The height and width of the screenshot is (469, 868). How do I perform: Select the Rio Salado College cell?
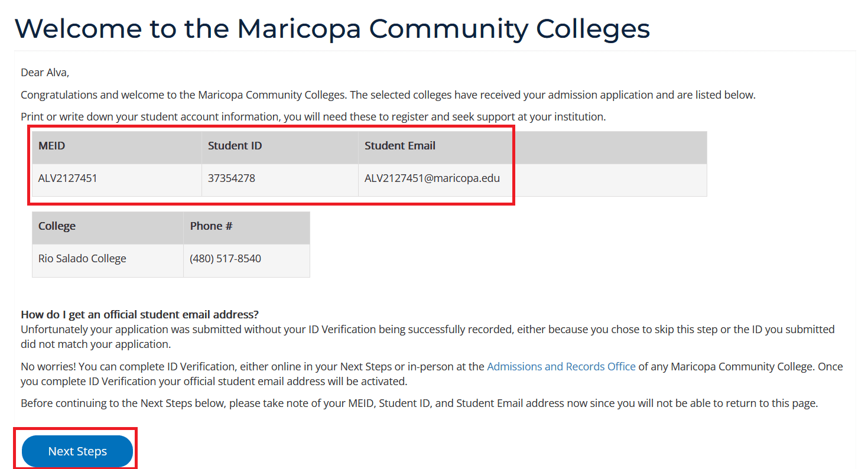(82, 259)
